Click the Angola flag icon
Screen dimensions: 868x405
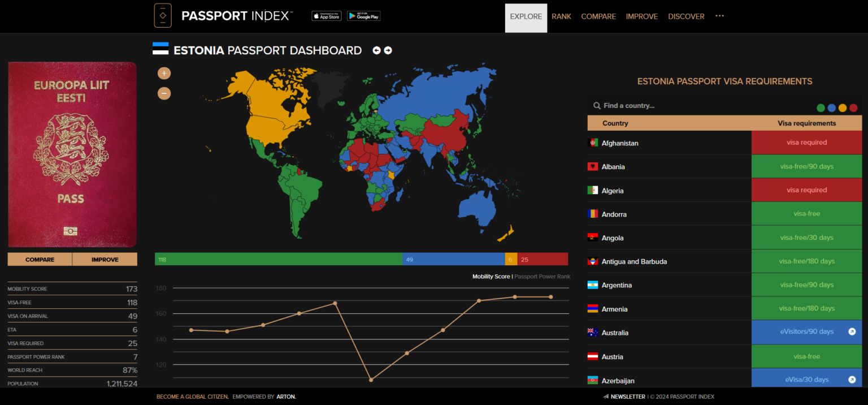(593, 238)
